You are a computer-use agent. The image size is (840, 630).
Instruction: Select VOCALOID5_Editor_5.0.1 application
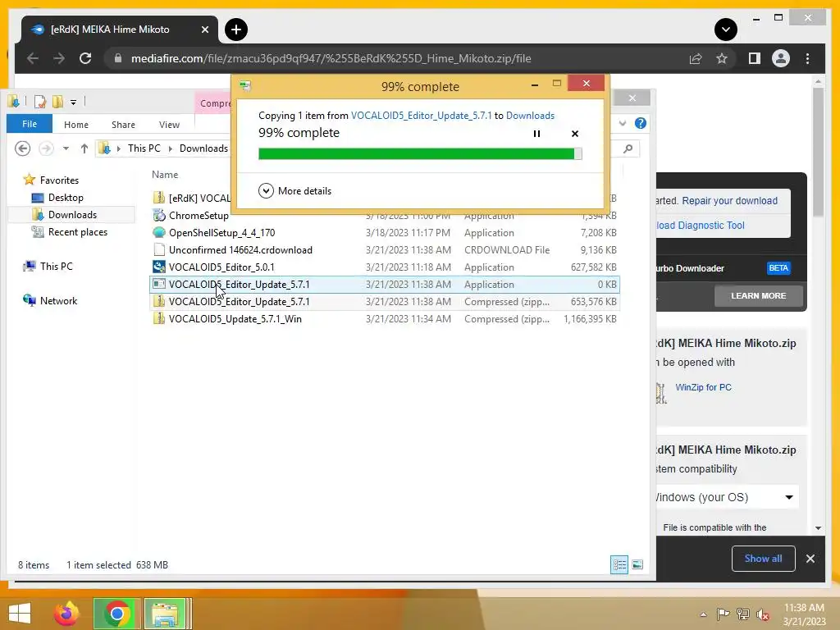point(385,267)
